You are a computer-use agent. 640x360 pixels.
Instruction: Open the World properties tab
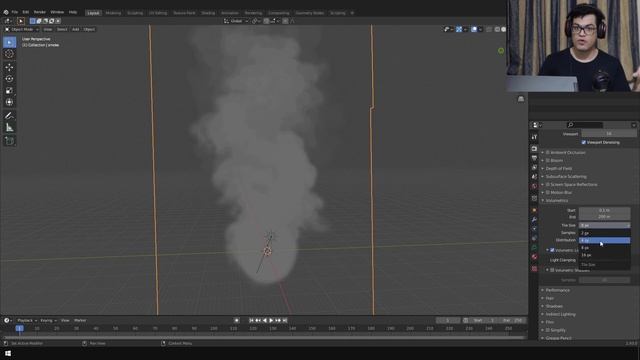(534, 186)
